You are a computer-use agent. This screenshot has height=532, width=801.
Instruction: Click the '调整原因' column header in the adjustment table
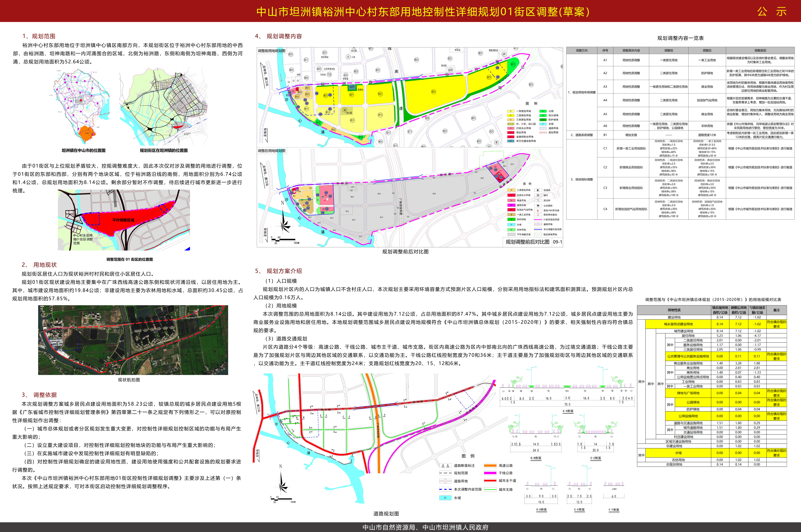click(x=760, y=51)
